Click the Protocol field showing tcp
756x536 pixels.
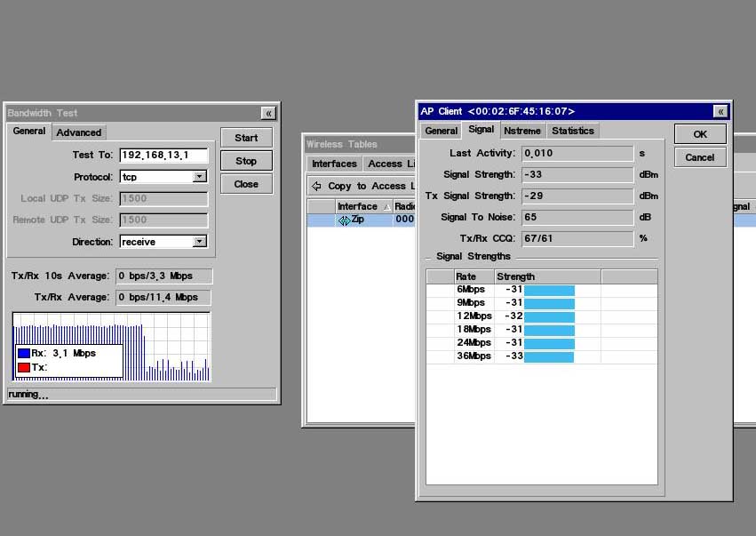tap(164, 177)
